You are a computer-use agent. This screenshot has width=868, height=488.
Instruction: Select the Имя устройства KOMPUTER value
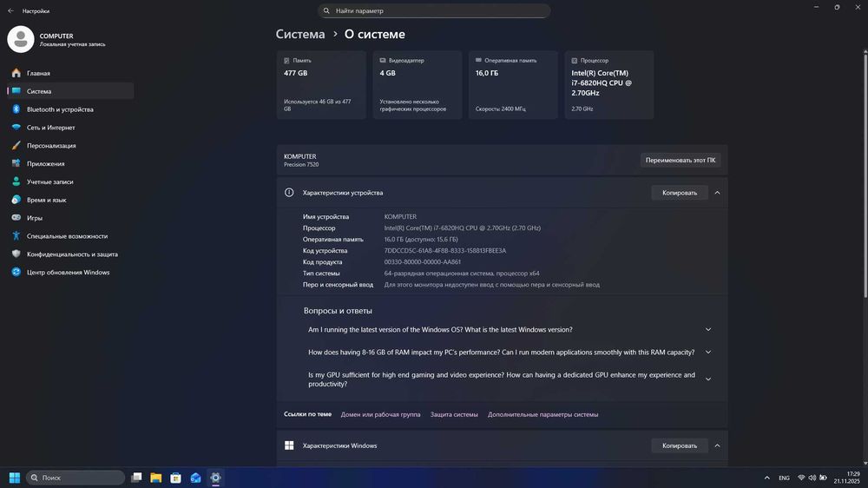pyautogui.click(x=400, y=216)
